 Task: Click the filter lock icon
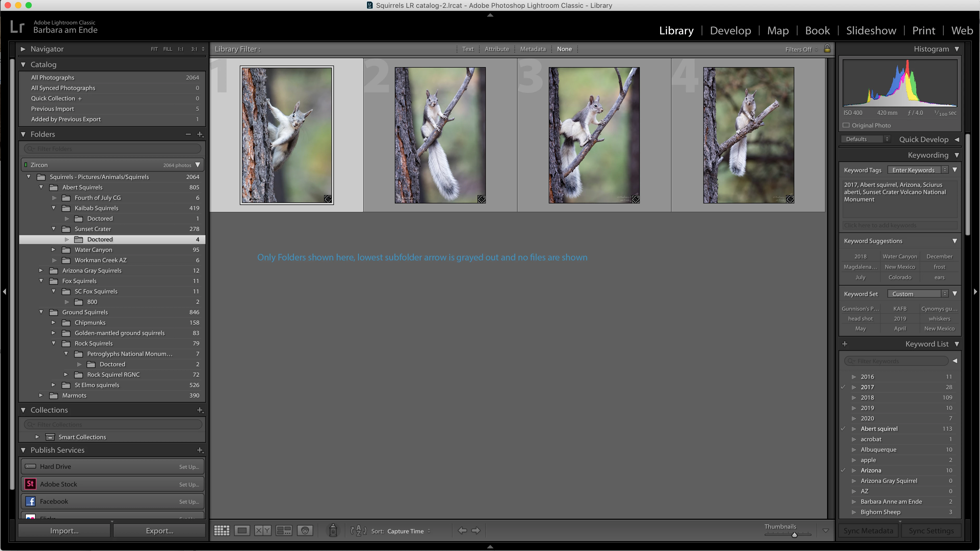(827, 49)
